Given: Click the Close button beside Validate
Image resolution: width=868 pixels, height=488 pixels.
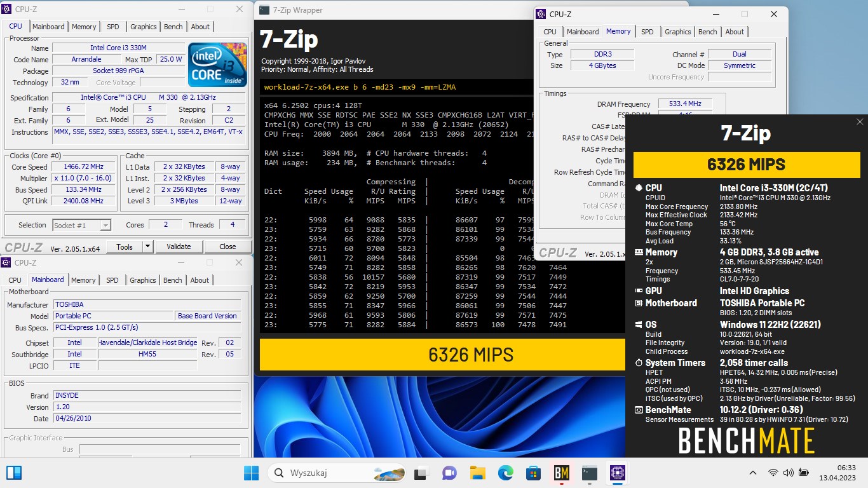Looking at the screenshot, I should (227, 247).
